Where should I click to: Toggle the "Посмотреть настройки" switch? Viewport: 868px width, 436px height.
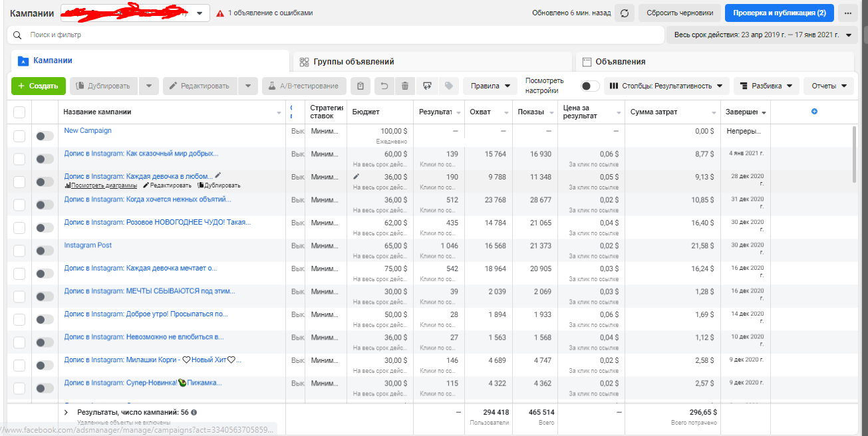(590, 86)
